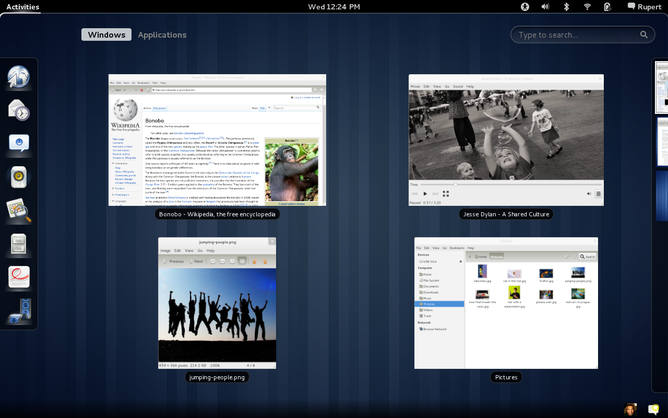Select the Windows tab
Screen dimensions: 668x418
click(107, 35)
